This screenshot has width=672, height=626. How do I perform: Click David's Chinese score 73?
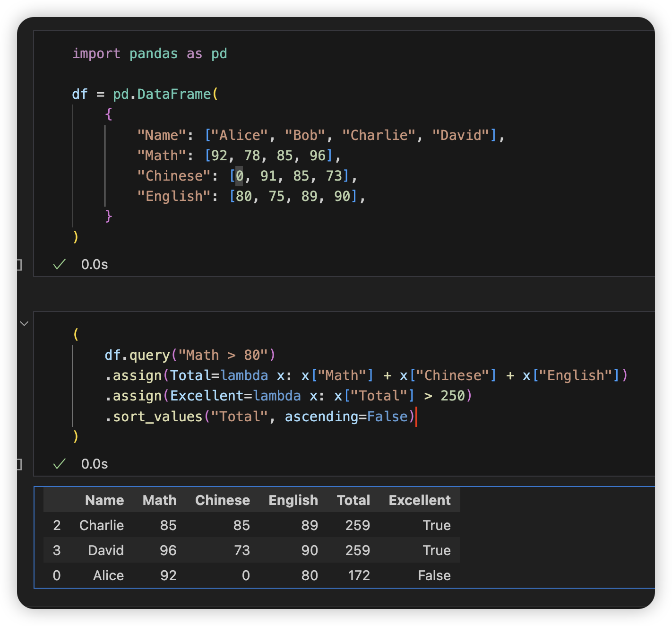(242, 550)
